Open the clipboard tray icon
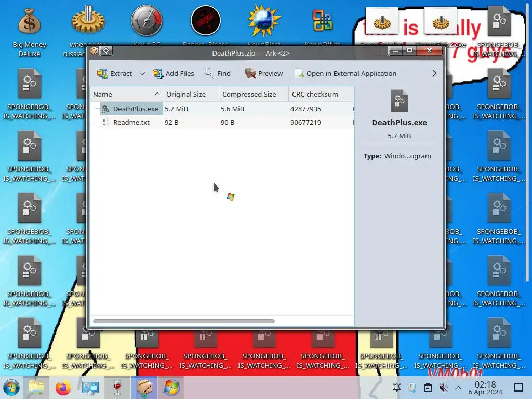The image size is (532, 399). coord(428,387)
